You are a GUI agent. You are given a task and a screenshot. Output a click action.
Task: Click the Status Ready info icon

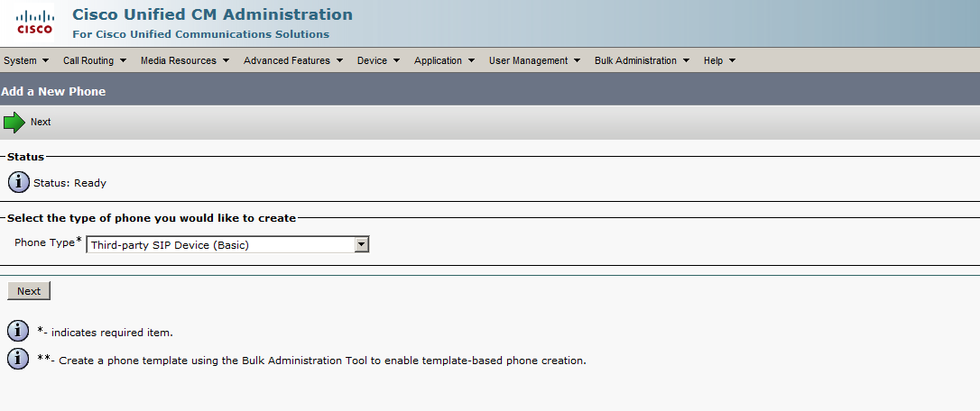coord(19,182)
